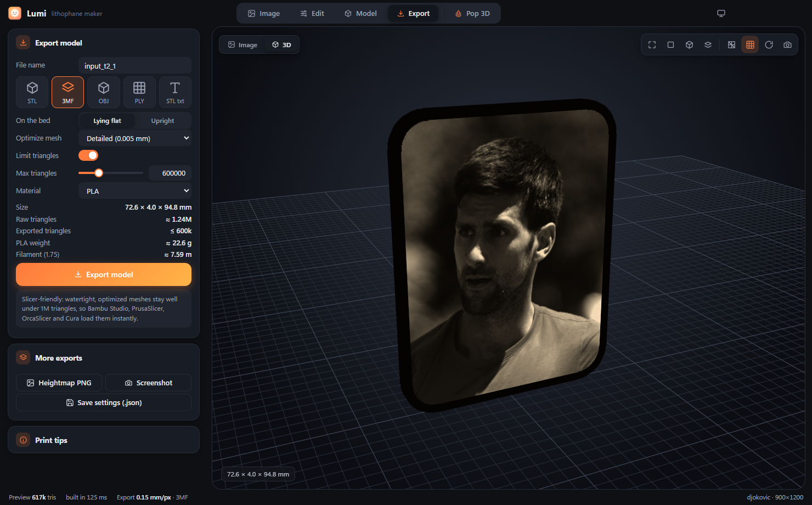812x505 pixels.
Task: Click the Screenshot button under More exports
Action: pyautogui.click(x=148, y=383)
